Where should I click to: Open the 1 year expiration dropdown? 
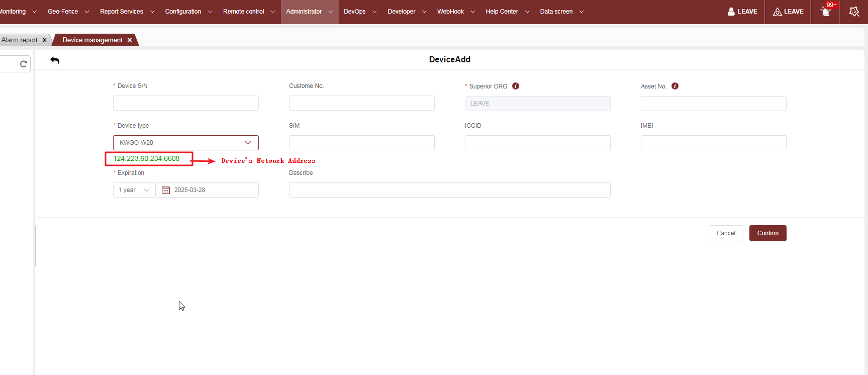[134, 190]
